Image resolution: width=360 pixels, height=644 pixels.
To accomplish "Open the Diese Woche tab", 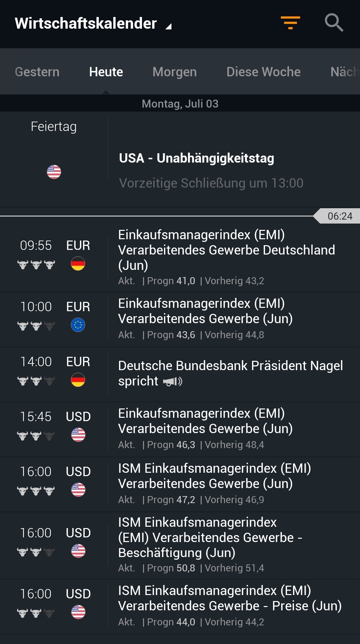I will point(263,72).
